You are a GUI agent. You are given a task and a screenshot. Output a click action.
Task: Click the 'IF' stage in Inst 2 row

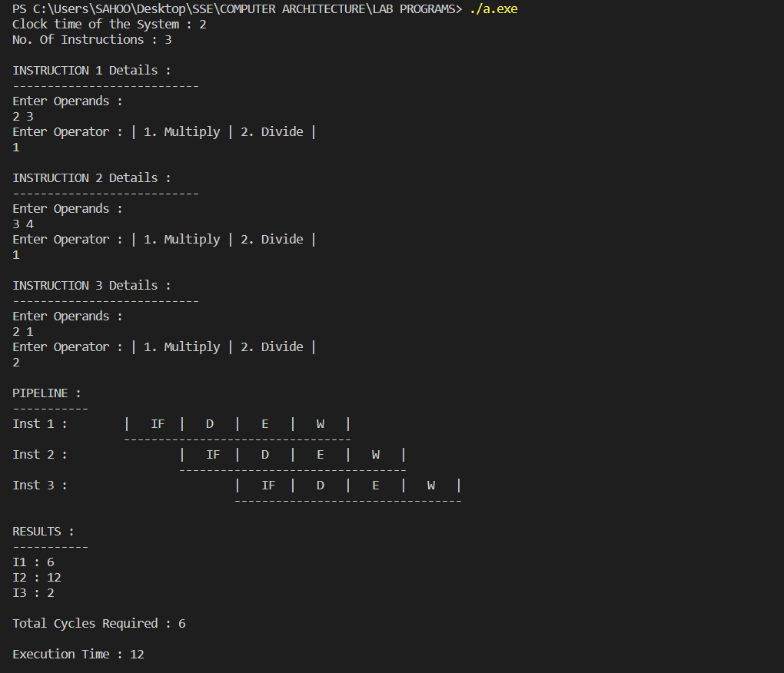point(213,454)
